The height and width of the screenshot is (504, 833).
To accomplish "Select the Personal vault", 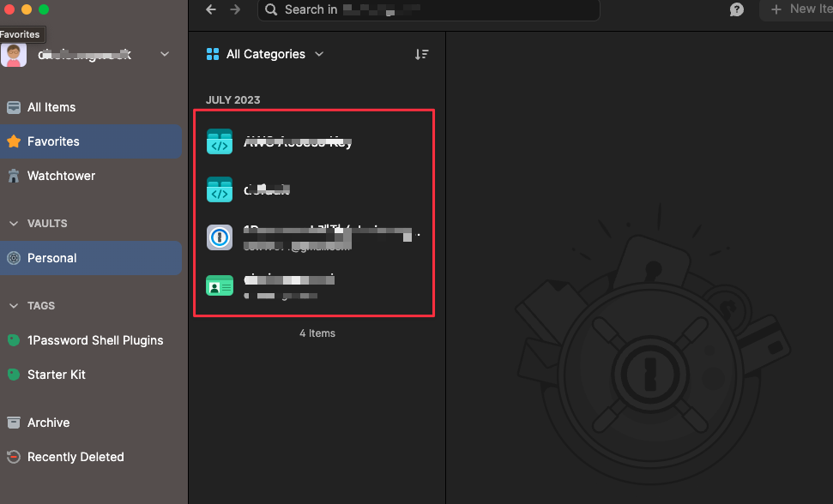I will pos(91,258).
